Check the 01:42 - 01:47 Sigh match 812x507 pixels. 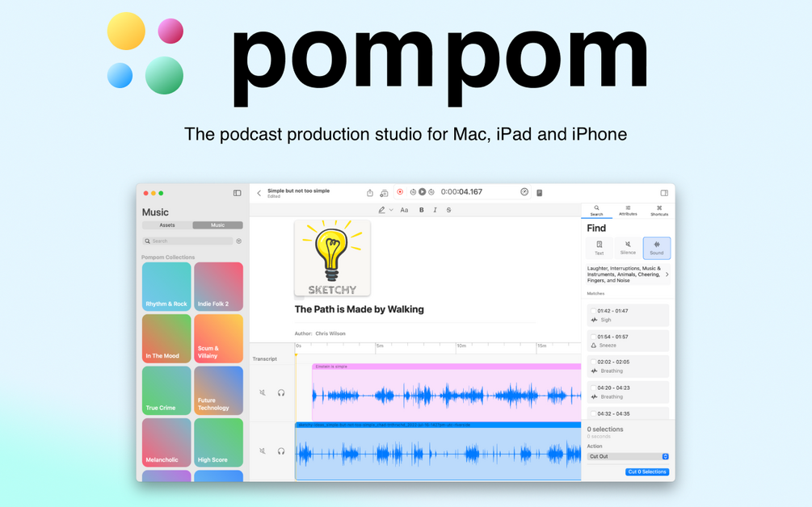click(x=594, y=311)
